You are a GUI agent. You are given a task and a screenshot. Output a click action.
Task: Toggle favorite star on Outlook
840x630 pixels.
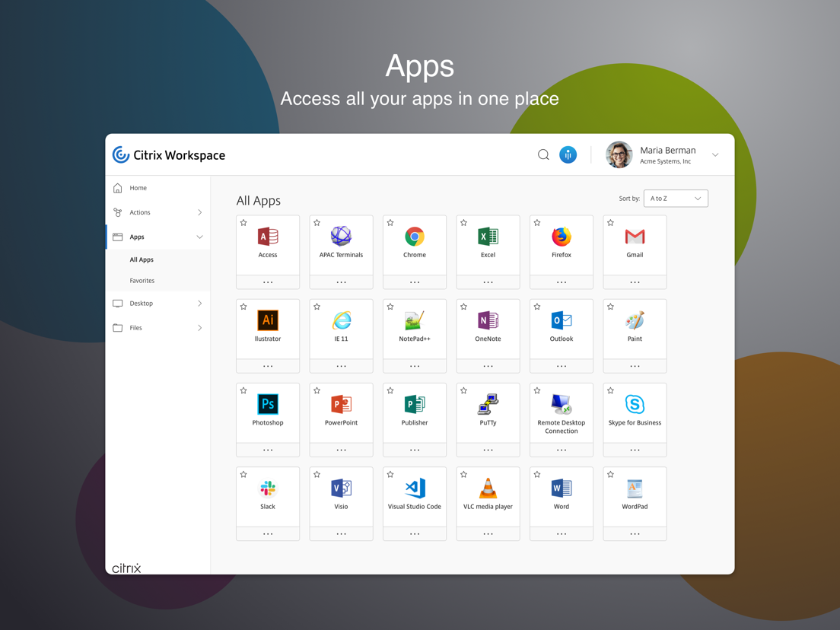point(537,307)
